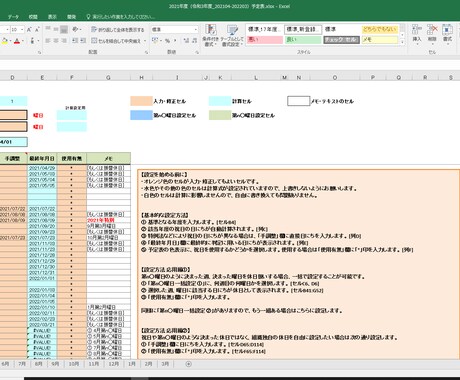Align text right in cell
The image size is (460, 380).
64,41
